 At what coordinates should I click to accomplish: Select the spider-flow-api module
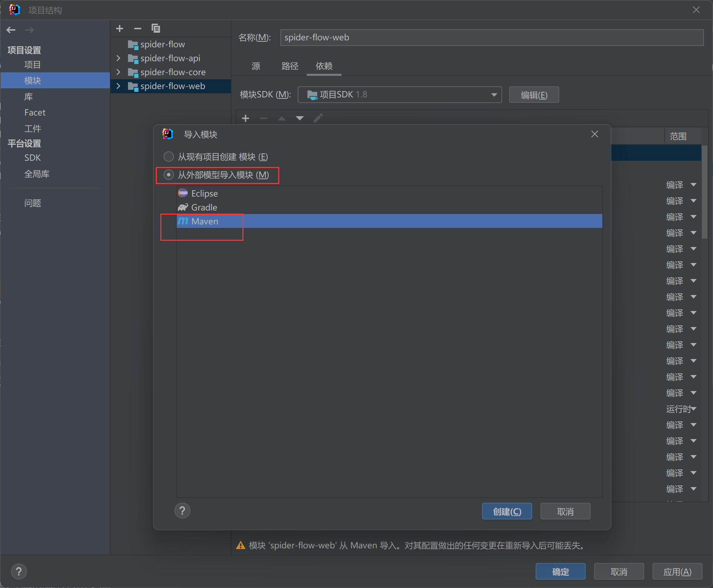pos(170,58)
